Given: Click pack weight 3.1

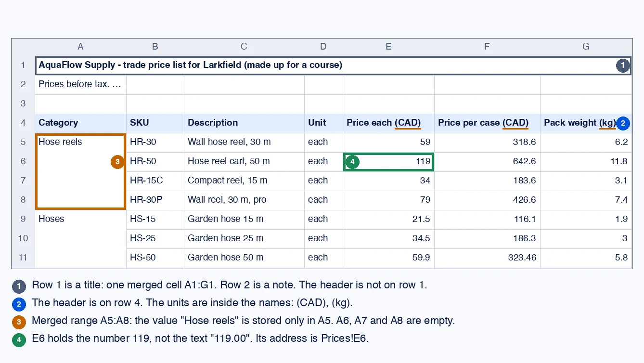Looking at the screenshot, I should 586,181.
